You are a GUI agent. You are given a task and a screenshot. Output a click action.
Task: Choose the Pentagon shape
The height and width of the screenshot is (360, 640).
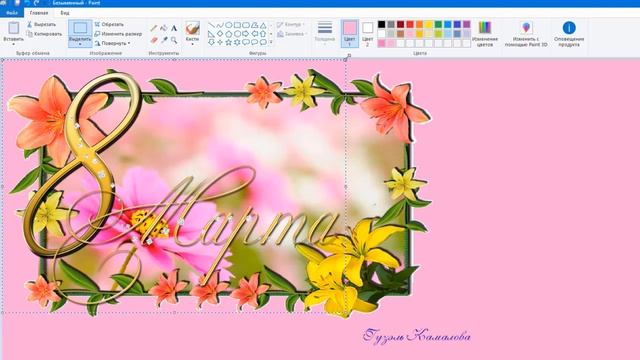(229, 33)
